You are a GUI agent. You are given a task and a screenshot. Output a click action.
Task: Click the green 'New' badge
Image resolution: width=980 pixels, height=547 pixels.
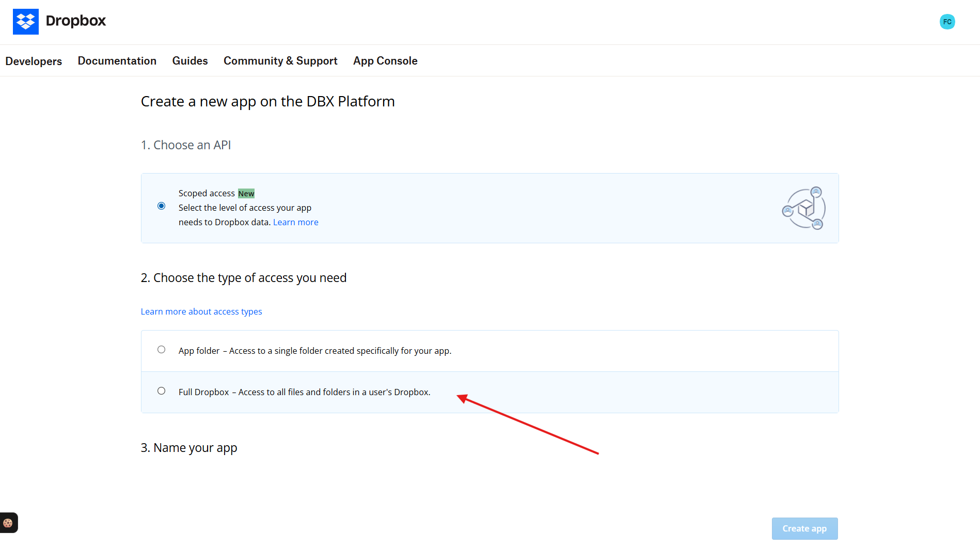[246, 194]
